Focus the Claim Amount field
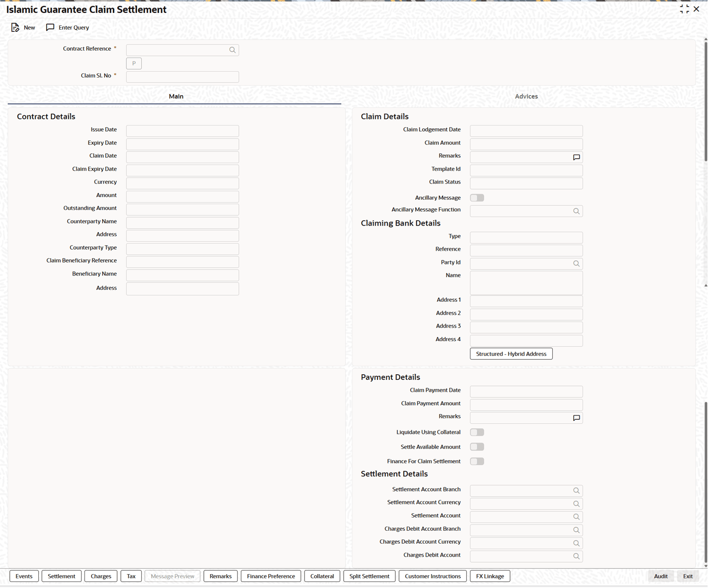This screenshot has width=709, height=588. [x=526, y=144]
